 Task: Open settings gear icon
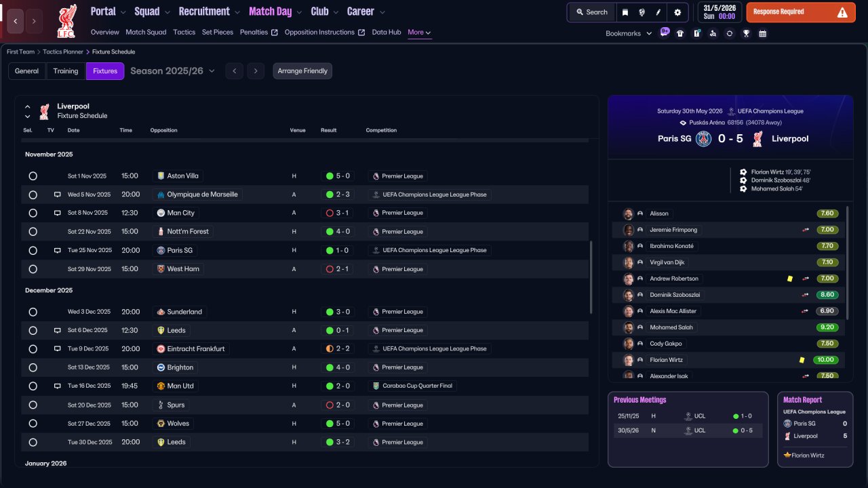[677, 12]
